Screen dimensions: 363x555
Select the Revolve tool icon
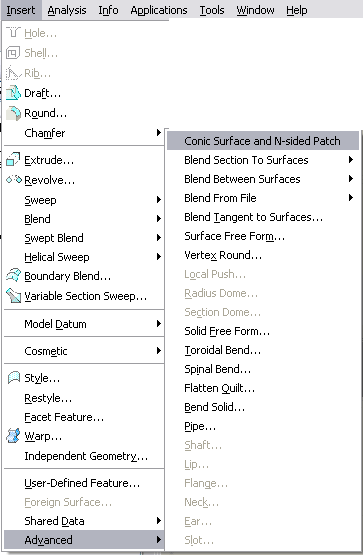13,180
